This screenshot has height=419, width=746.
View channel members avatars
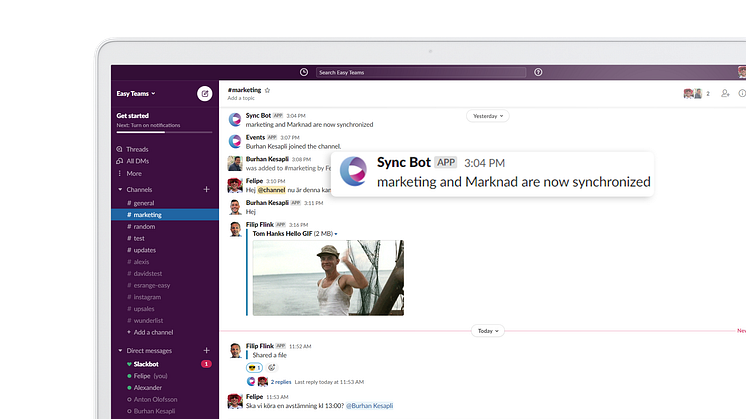pos(693,93)
